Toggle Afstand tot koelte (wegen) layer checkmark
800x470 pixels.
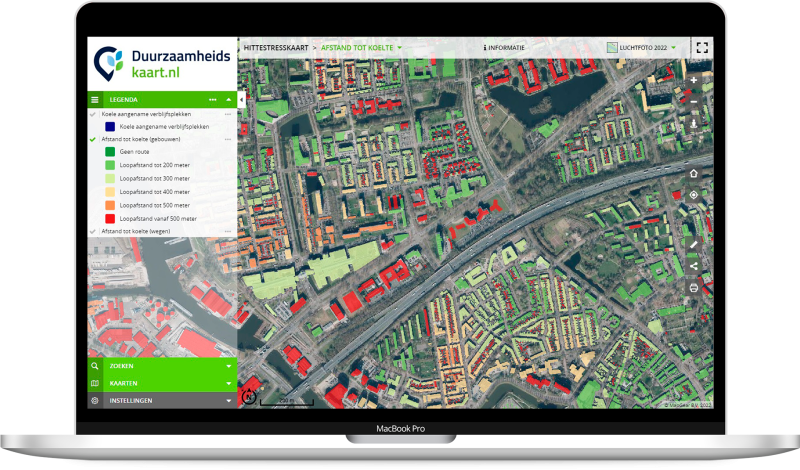point(93,231)
